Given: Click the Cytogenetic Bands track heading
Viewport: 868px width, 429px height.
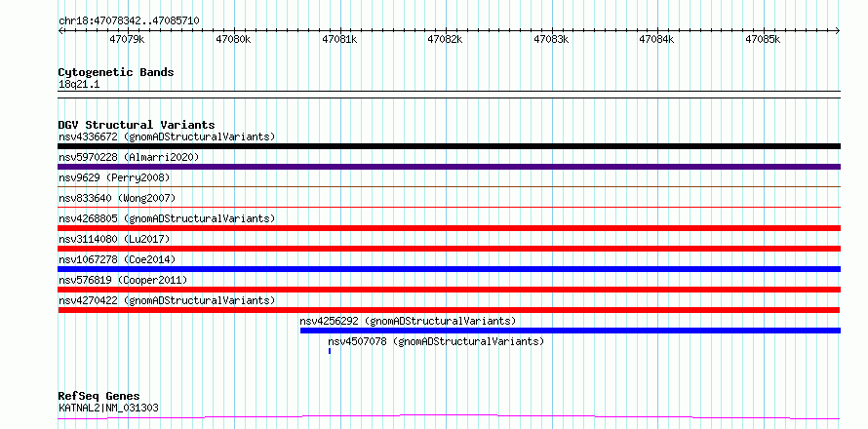Looking at the screenshot, I should coord(116,72).
